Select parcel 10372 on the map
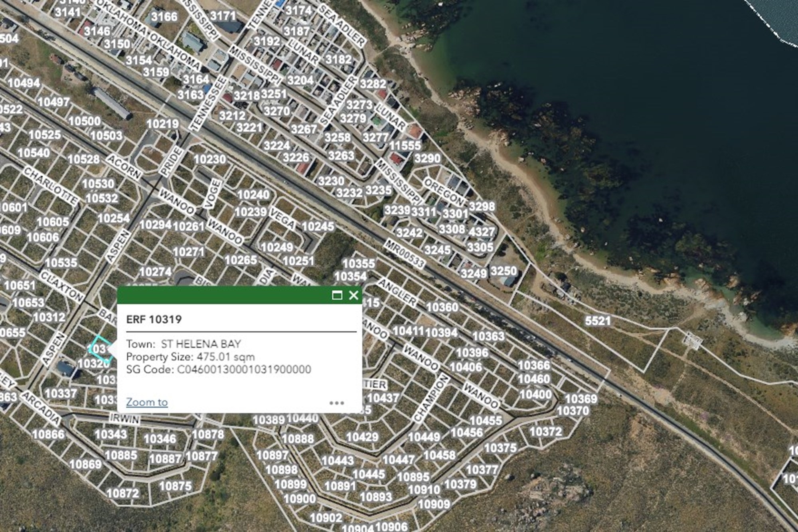 point(545,431)
